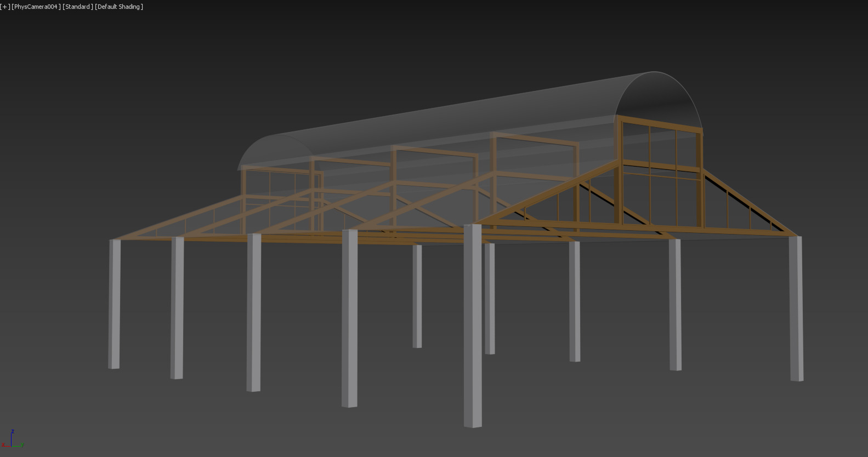The height and width of the screenshot is (457, 868).
Task: Select the wooden window frame under the arch
Action: pyautogui.click(x=660, y=172)
